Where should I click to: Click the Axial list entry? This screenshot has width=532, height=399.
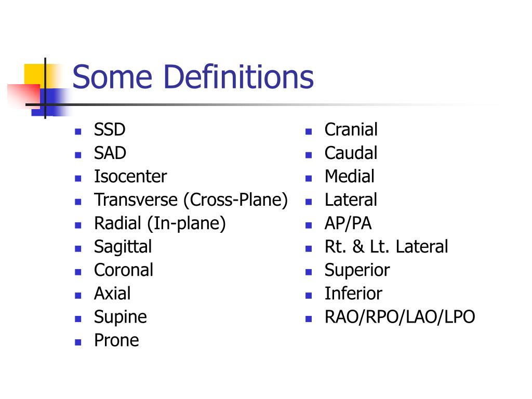pyautogui.click(x=112, y=294)
